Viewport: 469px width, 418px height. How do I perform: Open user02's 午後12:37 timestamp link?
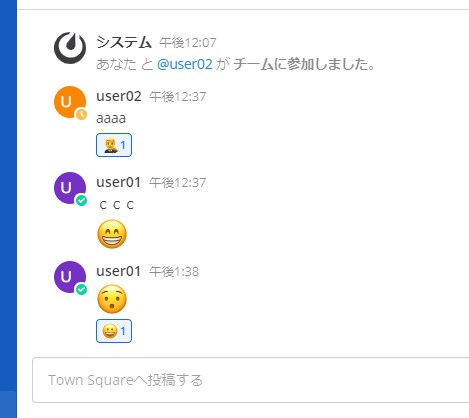point(178,97)
